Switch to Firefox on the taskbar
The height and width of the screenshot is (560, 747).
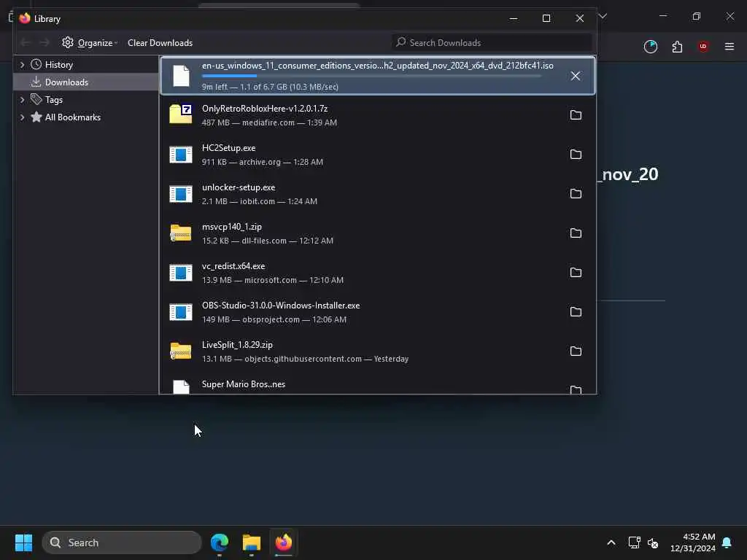pyautogui.click(x=284, y=542)
